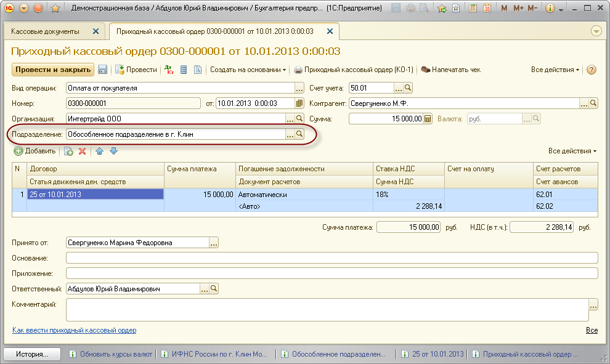Viewport: 610px width, 364px height.
Task: Open calendar icon in title bar
Action: (487, 8)
